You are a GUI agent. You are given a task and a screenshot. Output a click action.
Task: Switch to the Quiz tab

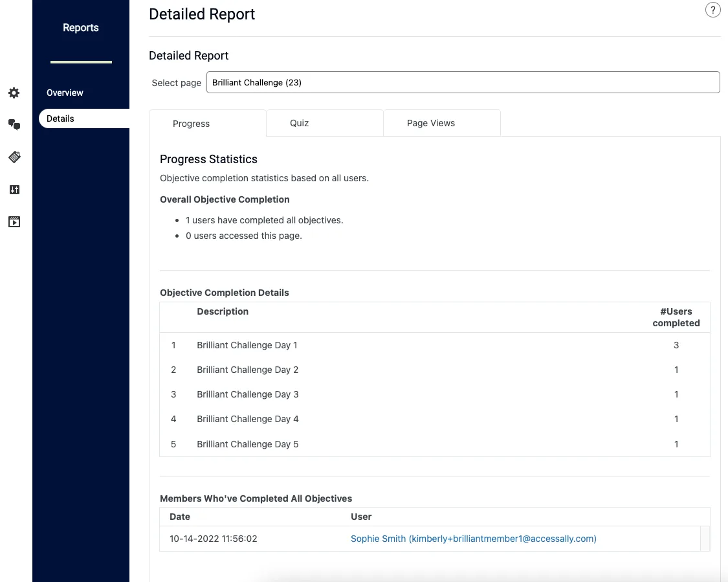[298, 123]
